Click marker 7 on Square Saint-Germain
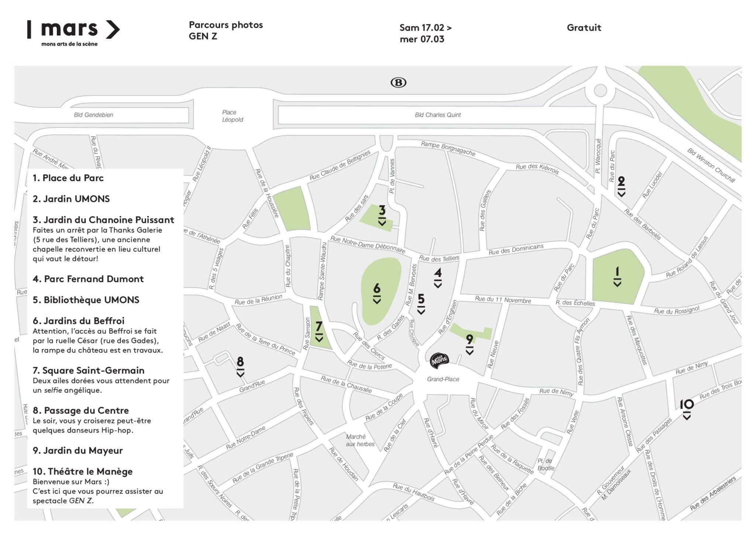Viewport: 756px width, 535px height. coord(319,331)
